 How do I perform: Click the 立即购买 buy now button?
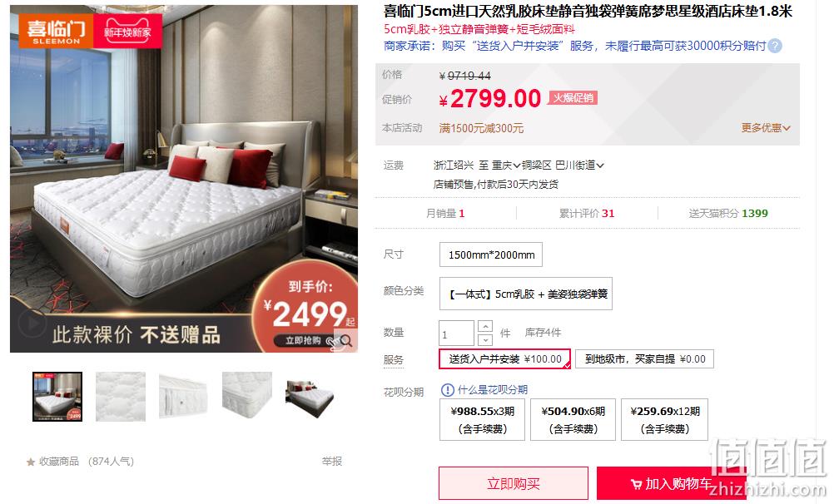tap(514, 483)
